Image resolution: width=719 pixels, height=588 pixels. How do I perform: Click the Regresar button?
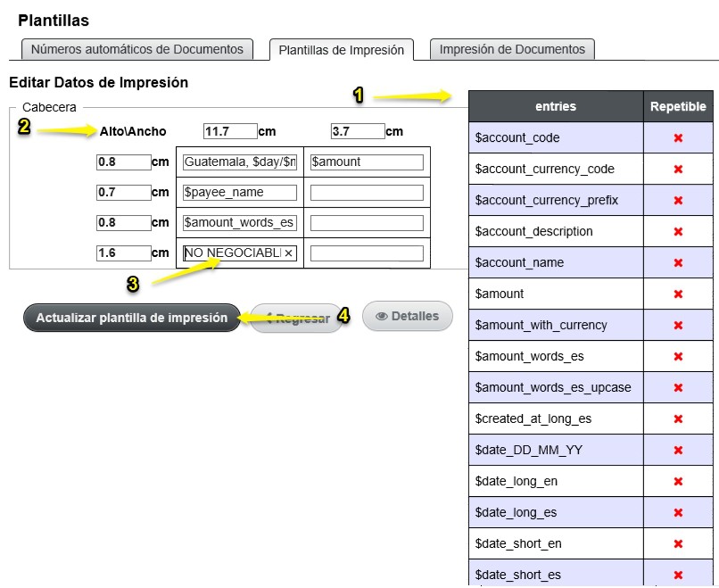pyautogui.click(x=297, y=319)
